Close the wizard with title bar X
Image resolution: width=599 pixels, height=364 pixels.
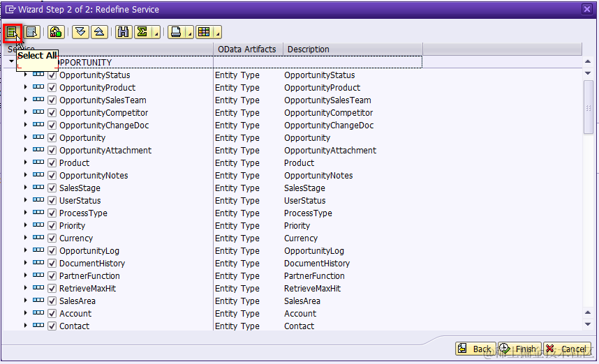[x=586, y=9]
